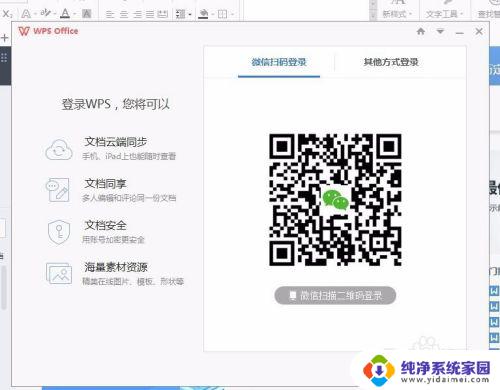500x390 pixels.
Task: Click the 多人编辑和评论同一份文档 description text
Action: pyautogui.click(x=129, y=198)
